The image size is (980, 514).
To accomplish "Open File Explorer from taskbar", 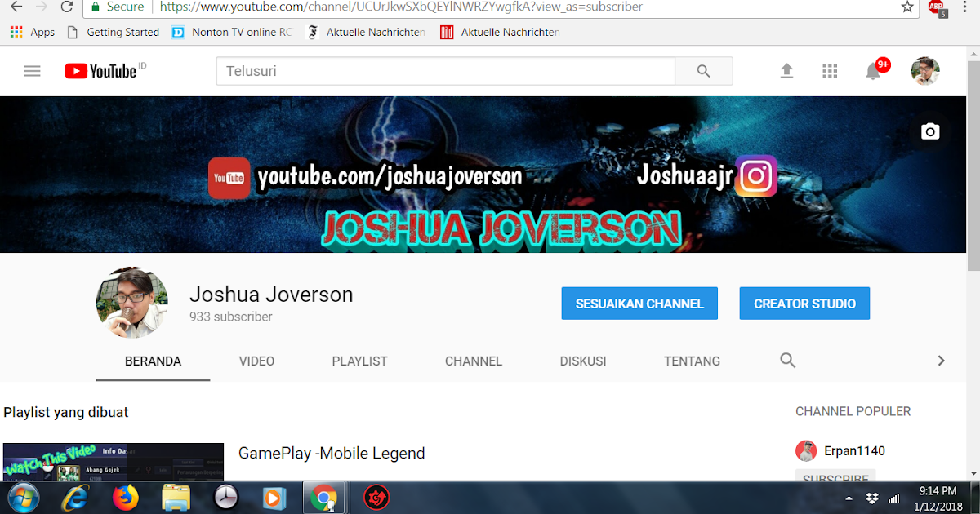I will click(x=176, y=497).
